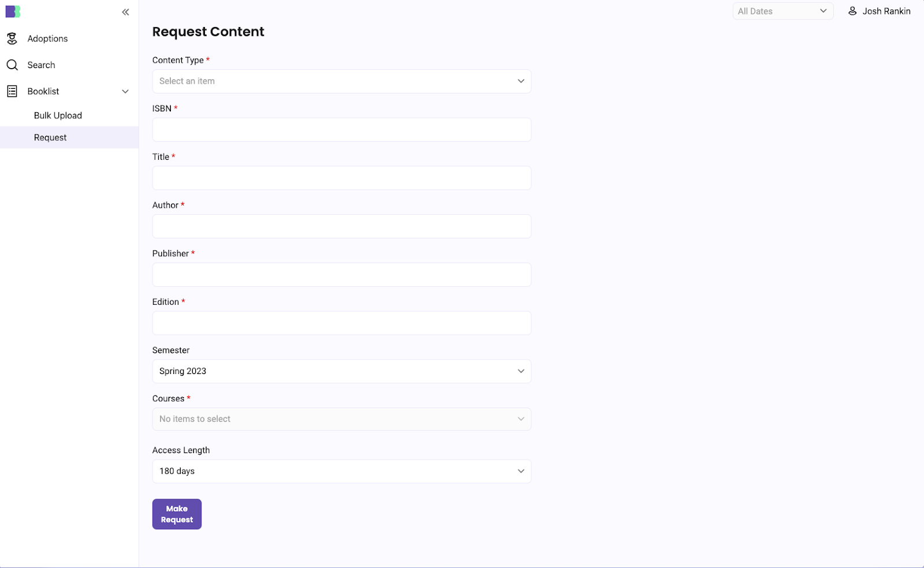Click the Booklist list icon
The image size is (924, 568).
coord(12,91)
